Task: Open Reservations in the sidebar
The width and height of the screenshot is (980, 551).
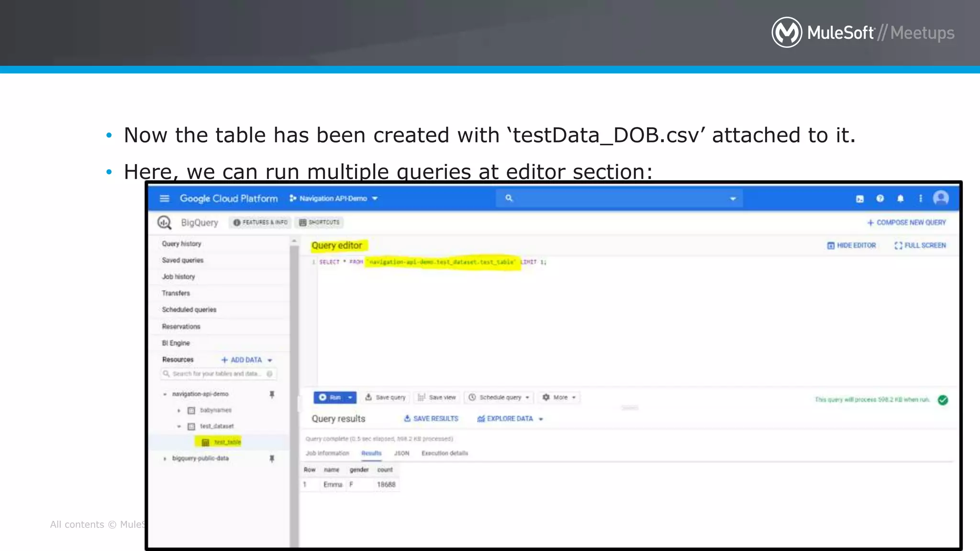Action: (181, 327)
